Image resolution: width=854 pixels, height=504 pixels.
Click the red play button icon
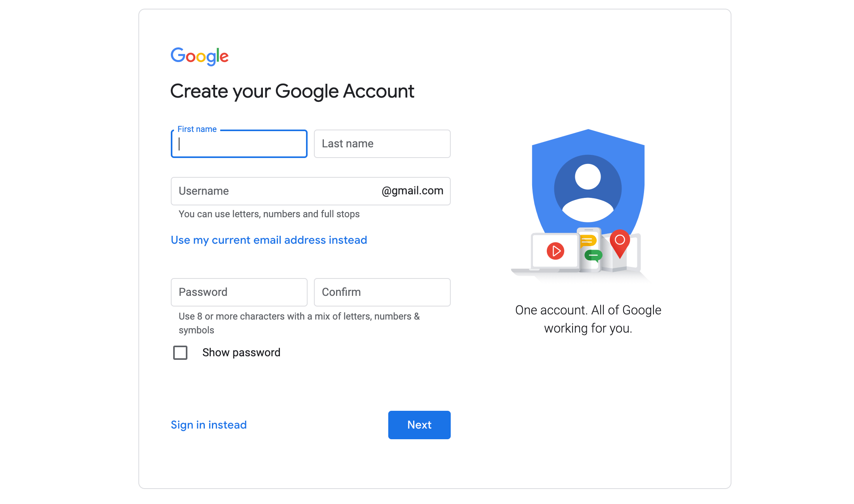click(x=555, y=251)
